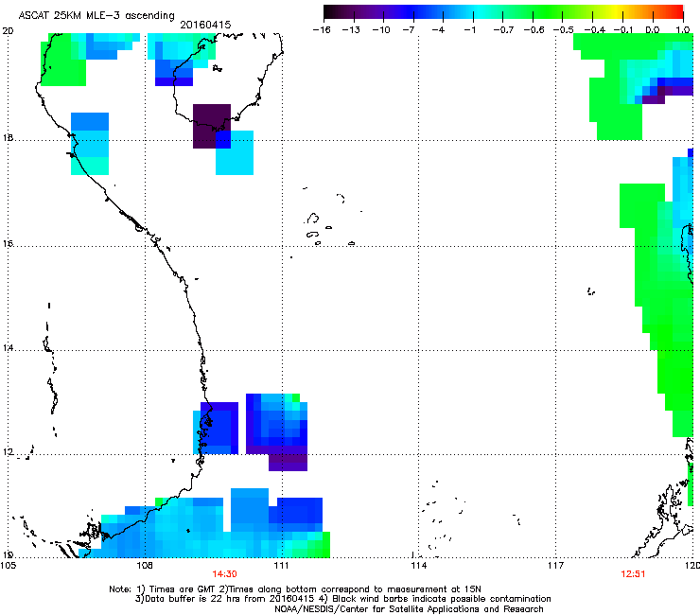
Task: Click the -0.5 color scale label
Action: click(564, 29)
